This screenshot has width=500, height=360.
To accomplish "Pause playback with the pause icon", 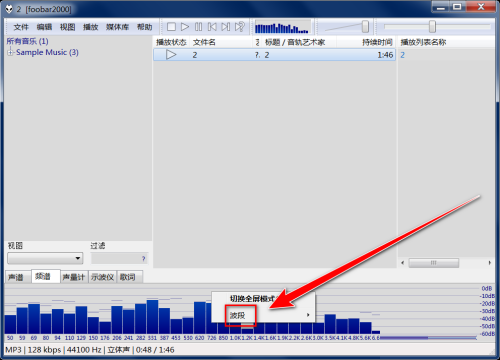I will coord(198,27).
